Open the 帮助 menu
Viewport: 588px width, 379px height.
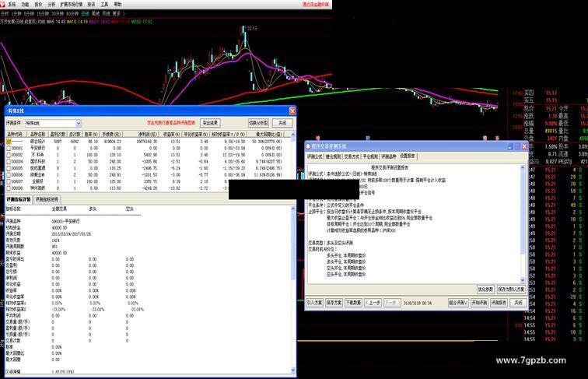(x=117, y=5)
